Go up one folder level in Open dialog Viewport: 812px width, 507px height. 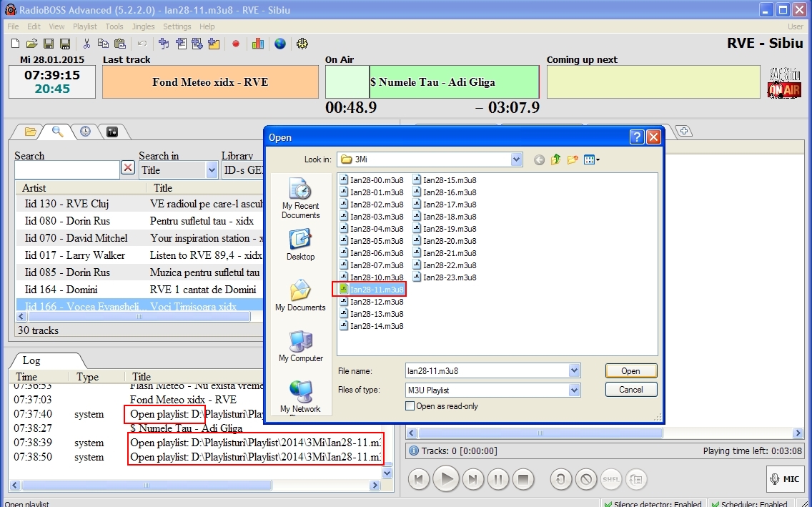point(555,160)
